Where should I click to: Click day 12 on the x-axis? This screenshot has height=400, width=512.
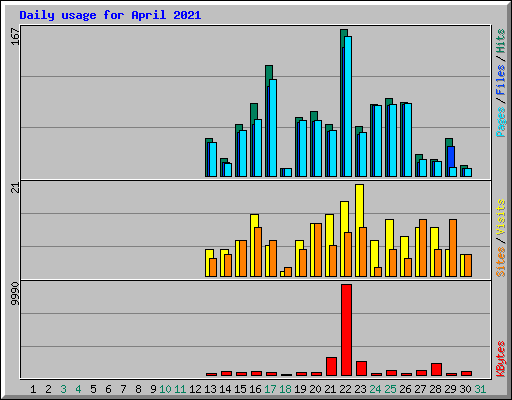195,389
